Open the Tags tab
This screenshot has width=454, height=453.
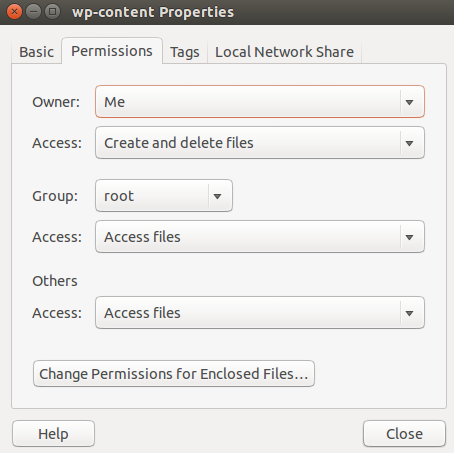[x=185, y=52]
